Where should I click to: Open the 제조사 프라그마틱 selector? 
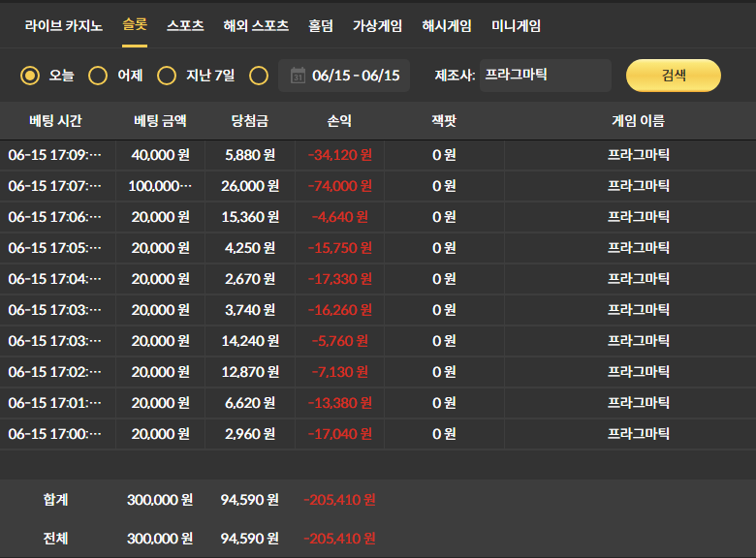546,76
